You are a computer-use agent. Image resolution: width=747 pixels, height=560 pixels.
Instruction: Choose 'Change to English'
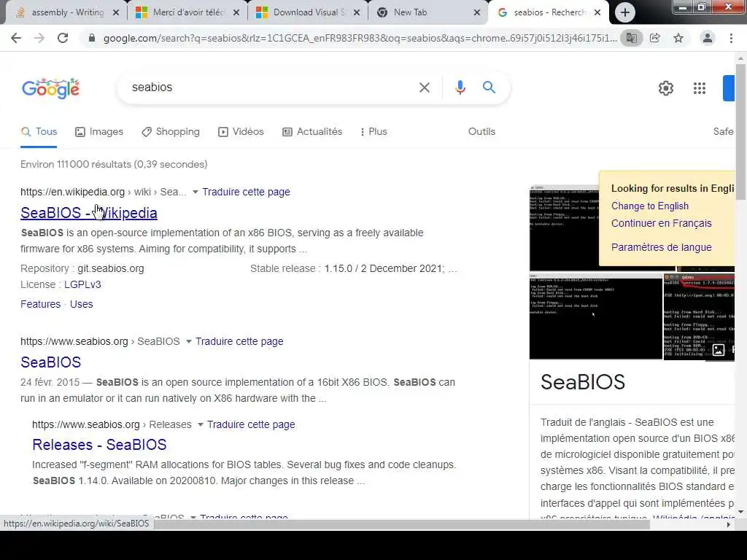coord(650,206)
